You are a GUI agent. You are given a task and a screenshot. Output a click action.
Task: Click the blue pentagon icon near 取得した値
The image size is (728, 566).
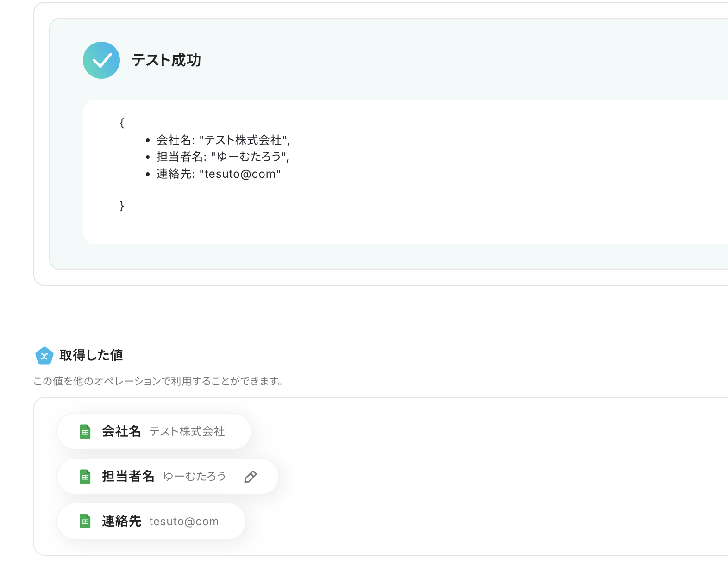point(44,356)
